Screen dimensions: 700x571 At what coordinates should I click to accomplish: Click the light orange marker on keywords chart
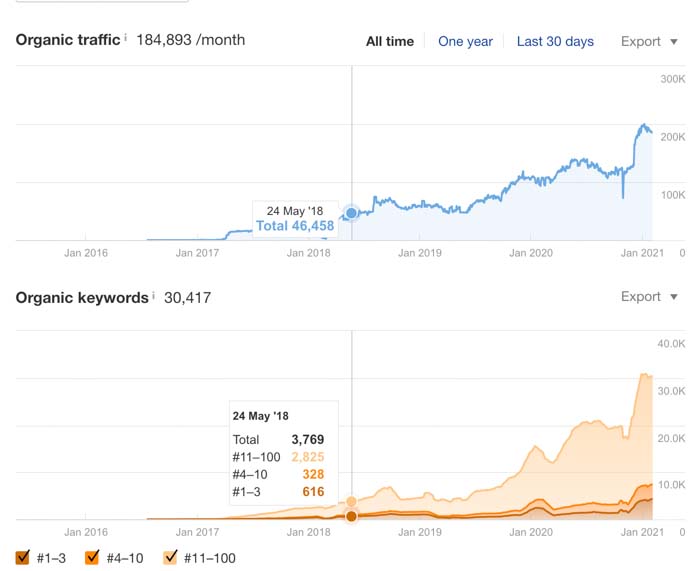[351, 501]
